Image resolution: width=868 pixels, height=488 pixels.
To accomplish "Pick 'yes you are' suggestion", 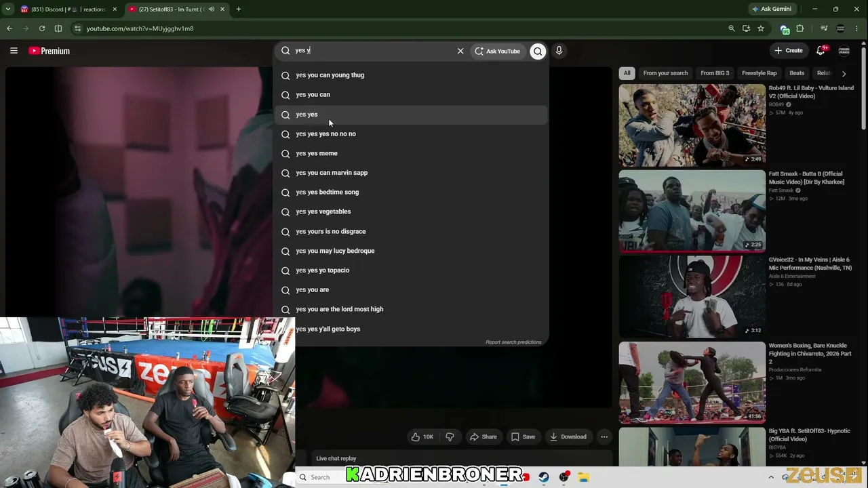I will (411, 290).
